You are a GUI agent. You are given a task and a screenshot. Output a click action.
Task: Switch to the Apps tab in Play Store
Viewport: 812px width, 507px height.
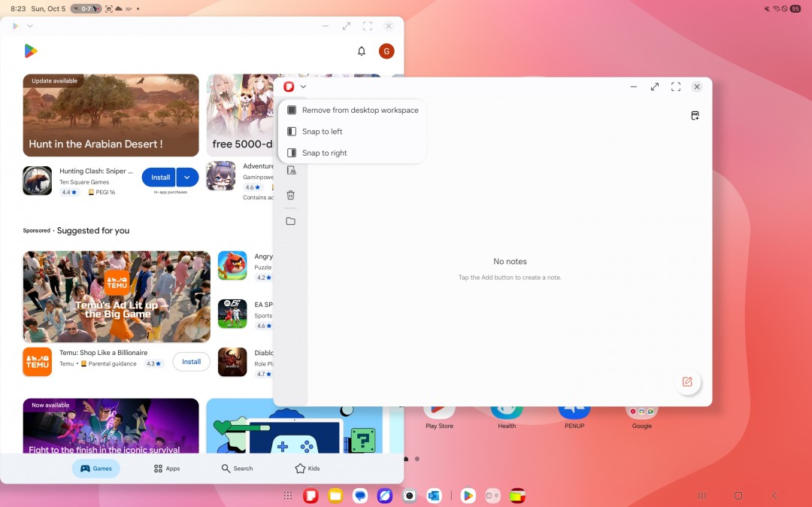pos(167,469)
